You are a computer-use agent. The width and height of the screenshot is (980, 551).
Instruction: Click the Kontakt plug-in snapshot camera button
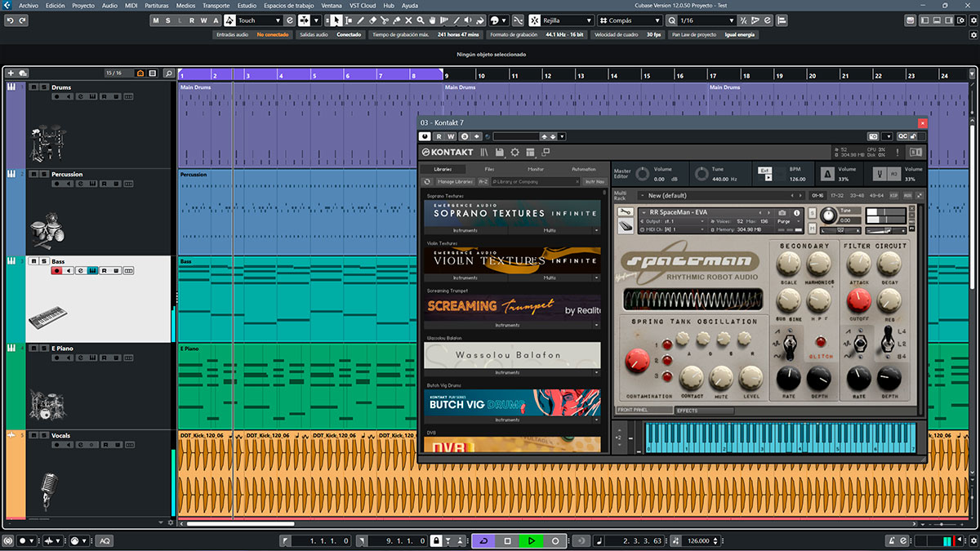(x=874, y=136)
